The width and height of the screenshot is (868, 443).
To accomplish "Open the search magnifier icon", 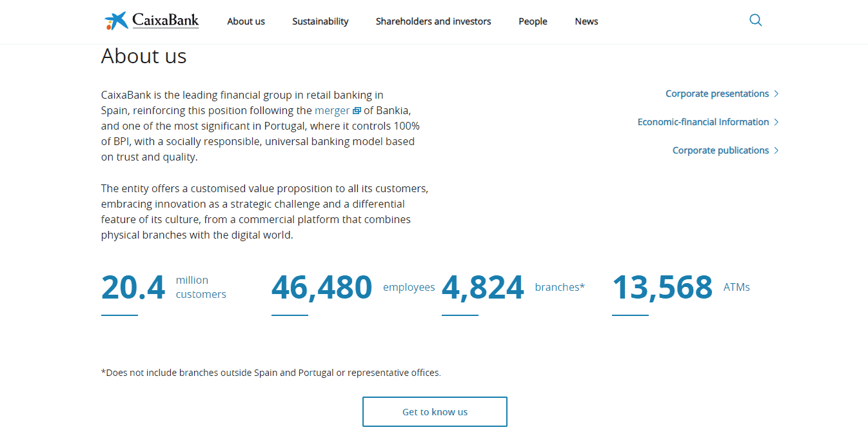I will (x=756, y=20).
